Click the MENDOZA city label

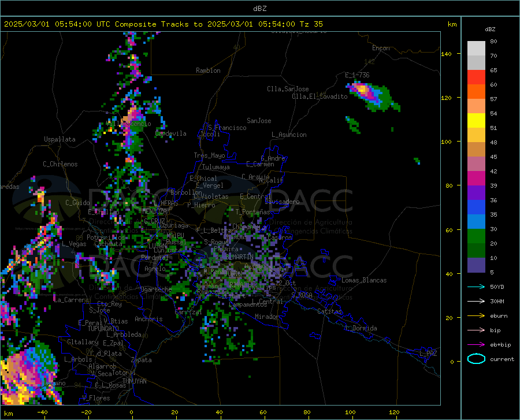[154, 211]
